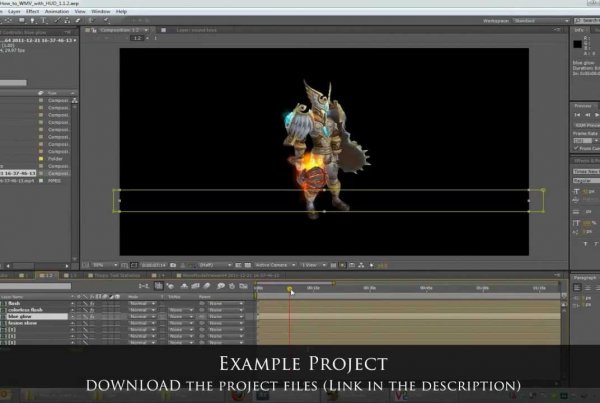Open the Workspace Standard dropdown
Screen dimensions: 600x403
click(x=541, y=21)
